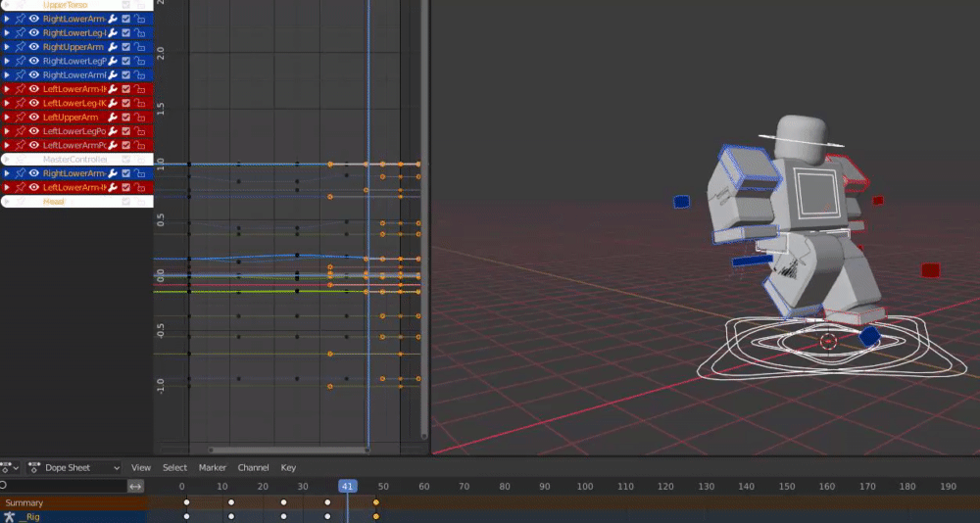Viewport: 980px width, 523px height.
Task: Lock the RightLowerLegP channel
Action: point(140,61)
